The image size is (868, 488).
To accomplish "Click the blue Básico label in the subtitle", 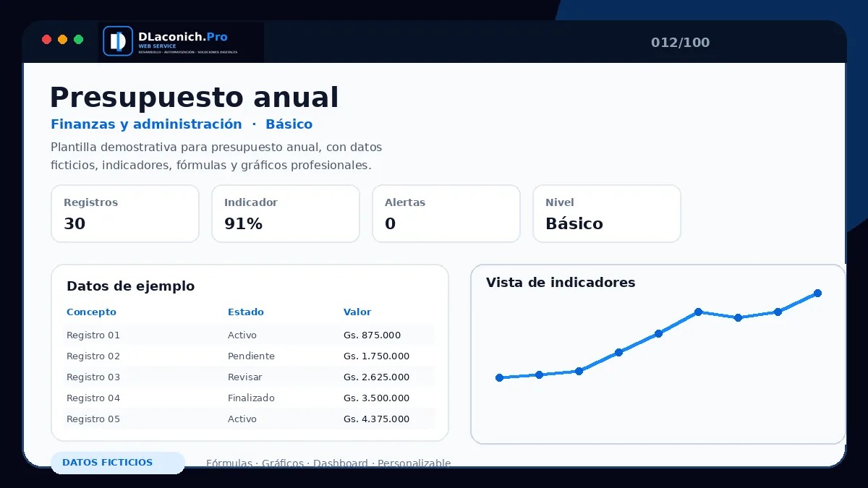I will (289, 124).
